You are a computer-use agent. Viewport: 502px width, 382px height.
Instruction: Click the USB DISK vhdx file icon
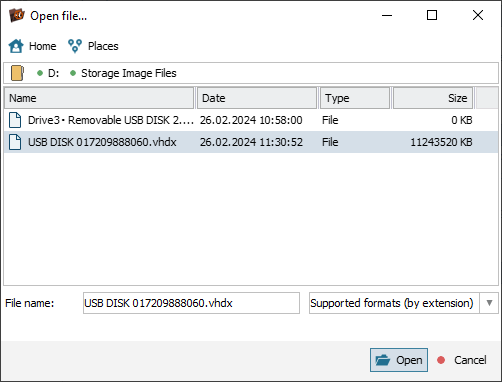(x=15, y=142)
